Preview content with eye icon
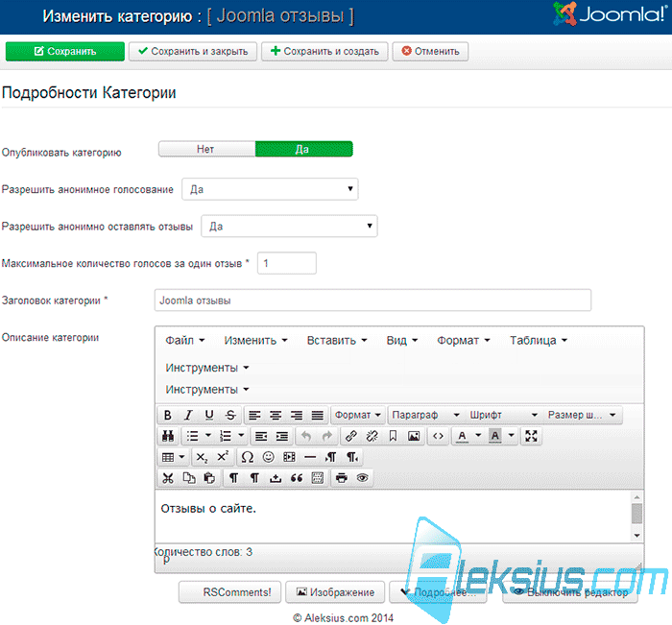 point(363,478)
